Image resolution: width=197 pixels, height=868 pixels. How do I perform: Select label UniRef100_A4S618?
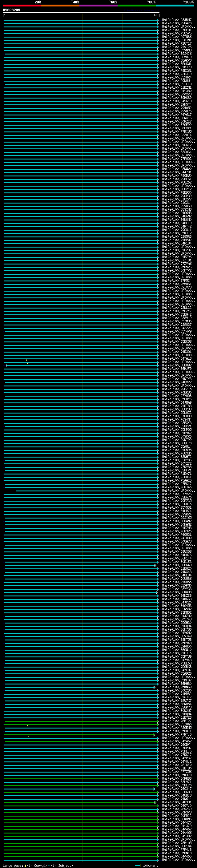(177, 101)
